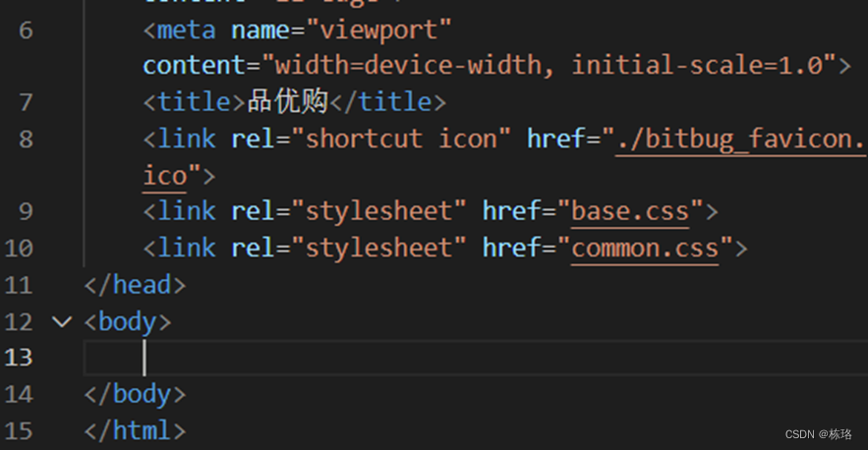The width and height of the screenshot is (868, 450).
Task: Click the "shortcut icon" rel value
Action: click(x=401, y=139)
